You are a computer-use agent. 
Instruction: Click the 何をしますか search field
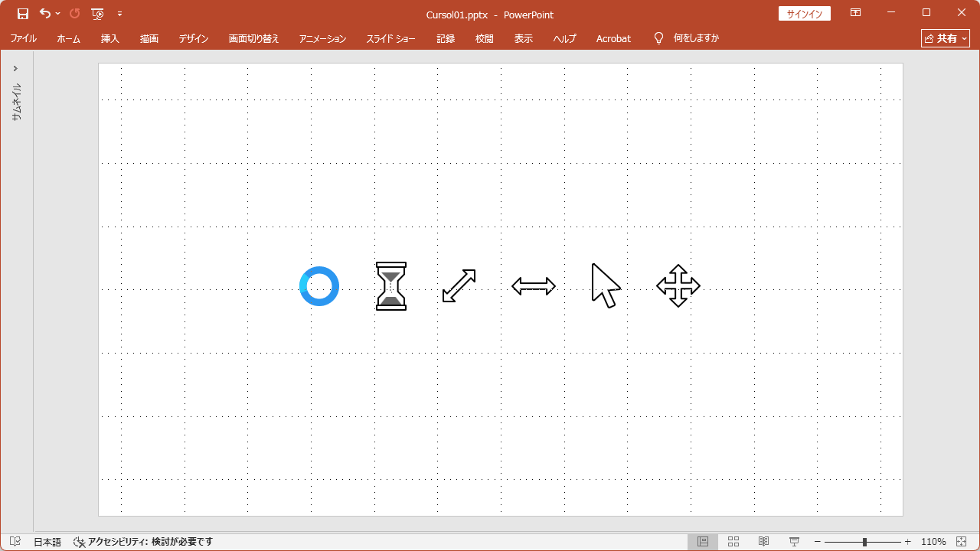point(695,38)
